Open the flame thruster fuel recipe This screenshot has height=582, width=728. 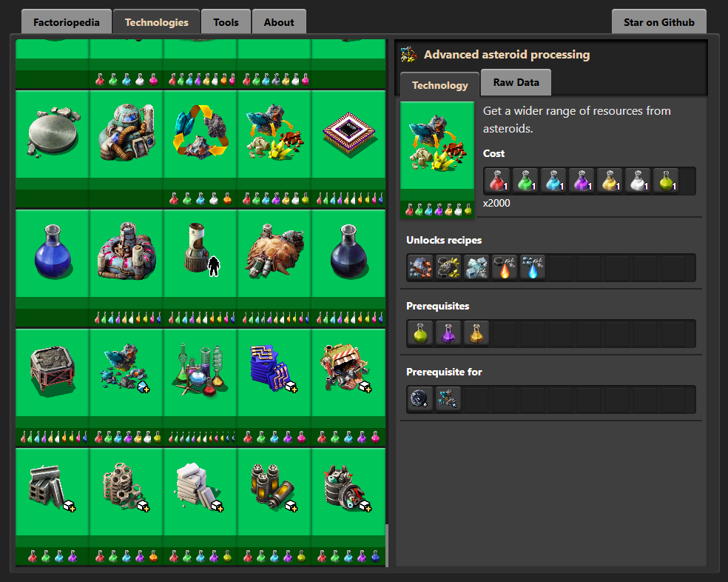(505, 268)
